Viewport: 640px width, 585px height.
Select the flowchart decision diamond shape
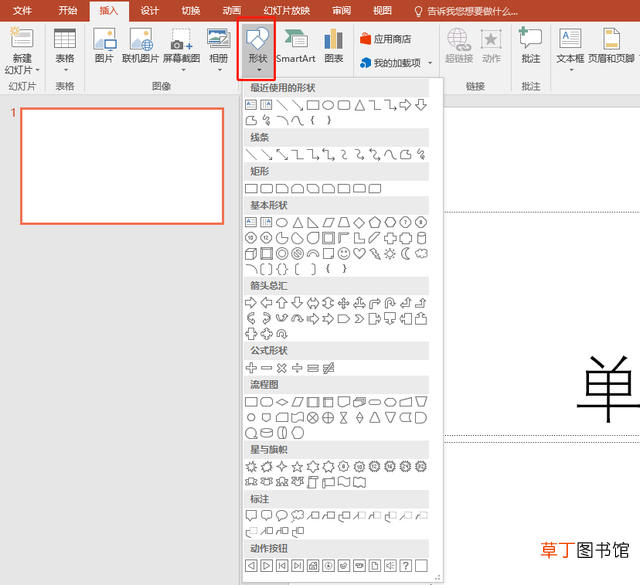coord(282,402)
